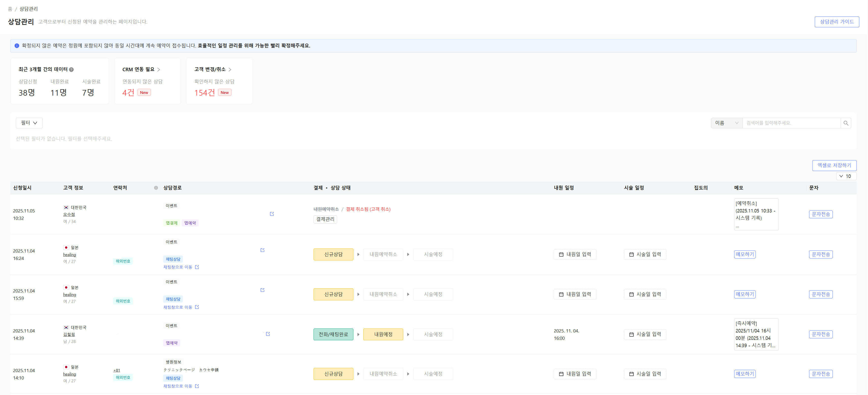The width and height of the screenshot is (868, 395).
Task: Expand the 필터 dropdown
Action: click(x=29, y=123)
